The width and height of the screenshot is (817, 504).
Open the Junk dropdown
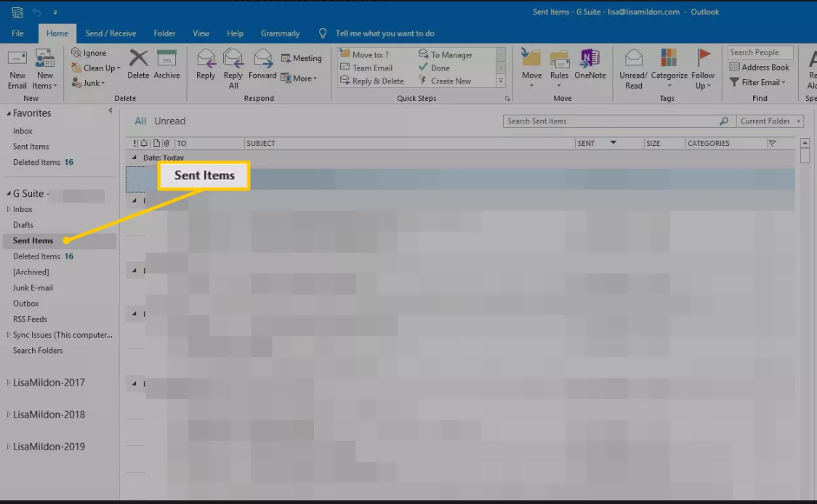coord(89,83)
